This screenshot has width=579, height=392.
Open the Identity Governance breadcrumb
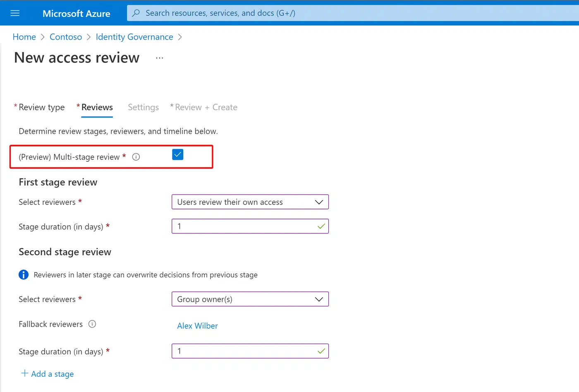click(x=134, y=37)
